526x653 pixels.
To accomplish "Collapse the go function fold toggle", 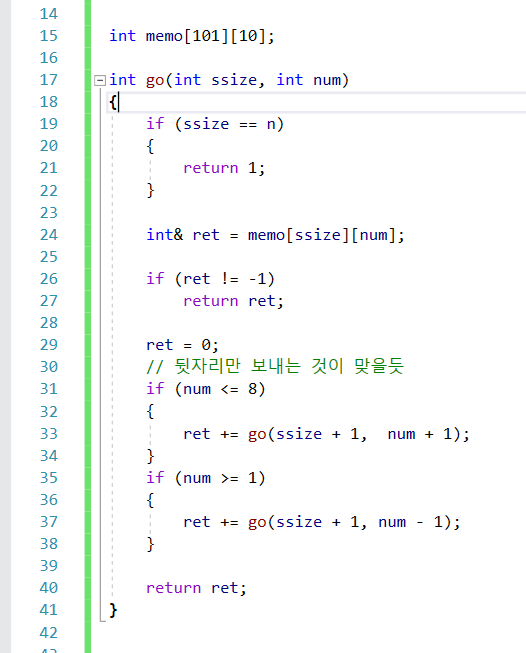I will 100,80.
